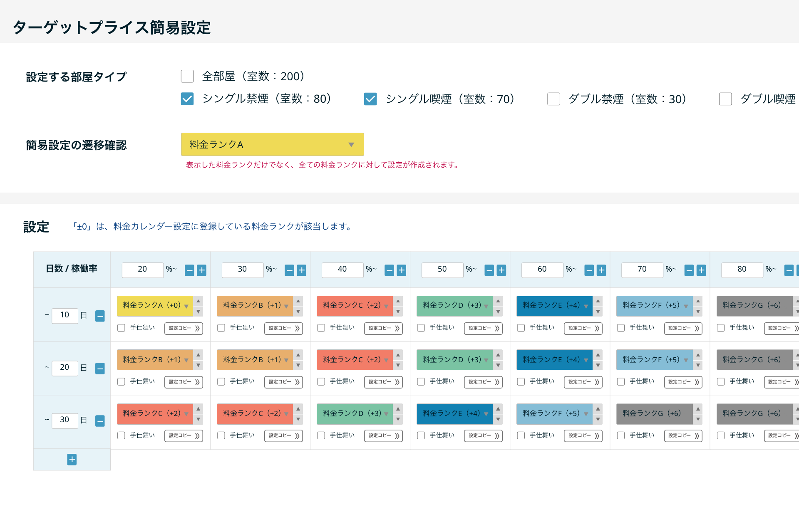Click the minus icon beside 50% column
This screenshot has height=532, width=799.
pyautogui.click(x=489, y=270)
